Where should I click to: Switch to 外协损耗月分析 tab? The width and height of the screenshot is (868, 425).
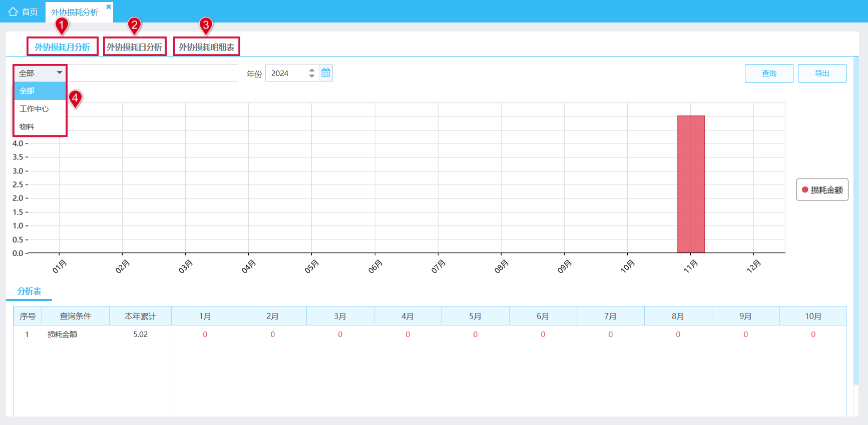(63, 47)
